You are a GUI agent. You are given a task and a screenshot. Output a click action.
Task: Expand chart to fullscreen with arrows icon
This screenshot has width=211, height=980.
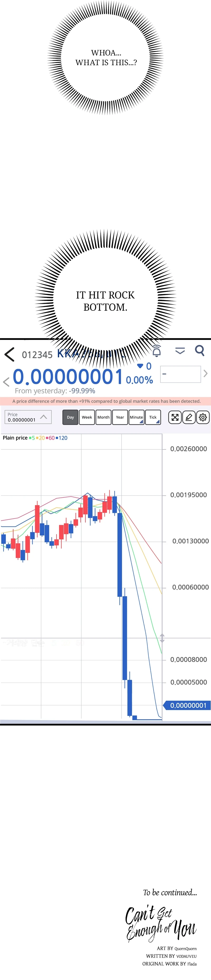click(x=175, y=417)
